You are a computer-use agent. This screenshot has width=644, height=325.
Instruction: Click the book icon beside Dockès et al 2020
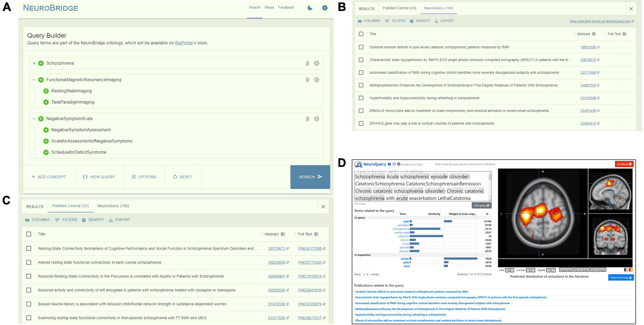(x=399, y=164)
